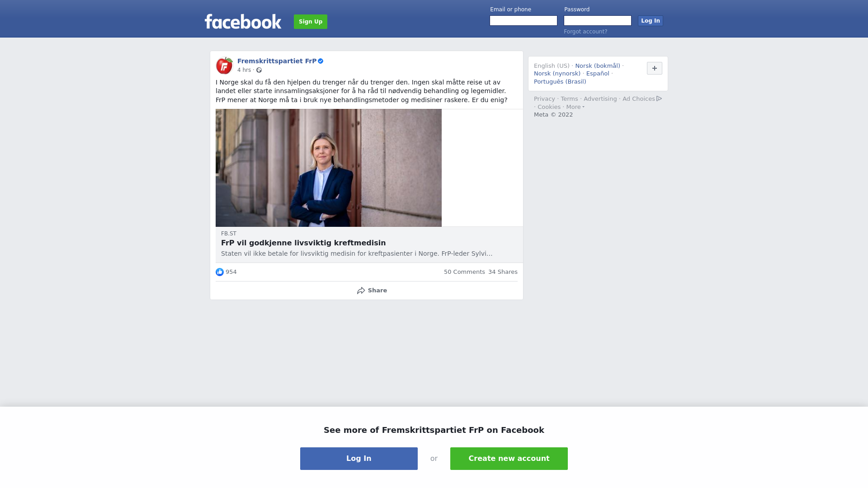Open the Forgot account? link
This screenshot has height=488, width=868.
tap(585, 32)
